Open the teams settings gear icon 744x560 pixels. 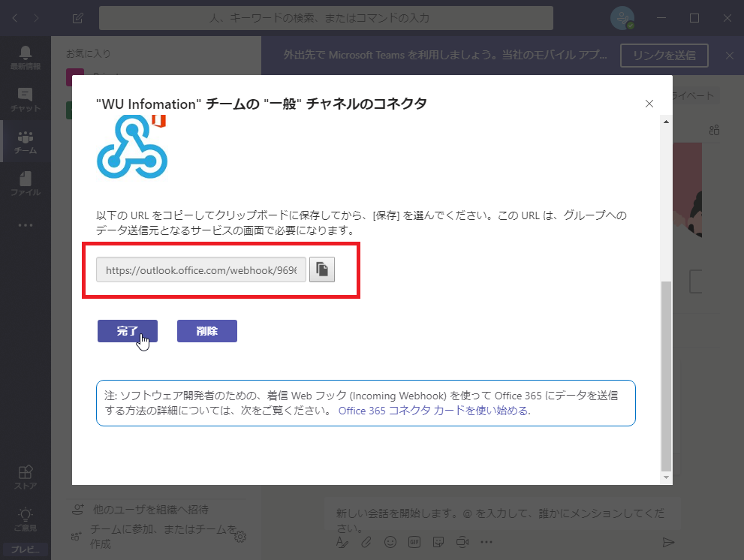(x=240, y=537)
